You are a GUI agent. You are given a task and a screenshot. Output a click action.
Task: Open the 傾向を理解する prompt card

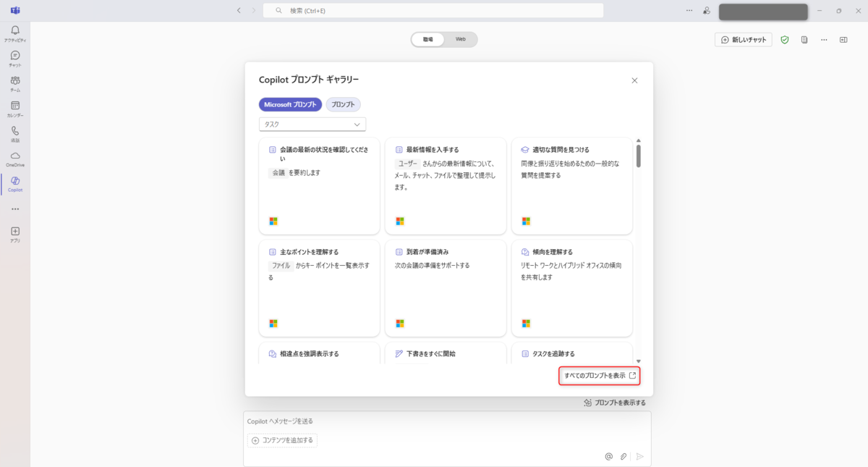(572, 288)
